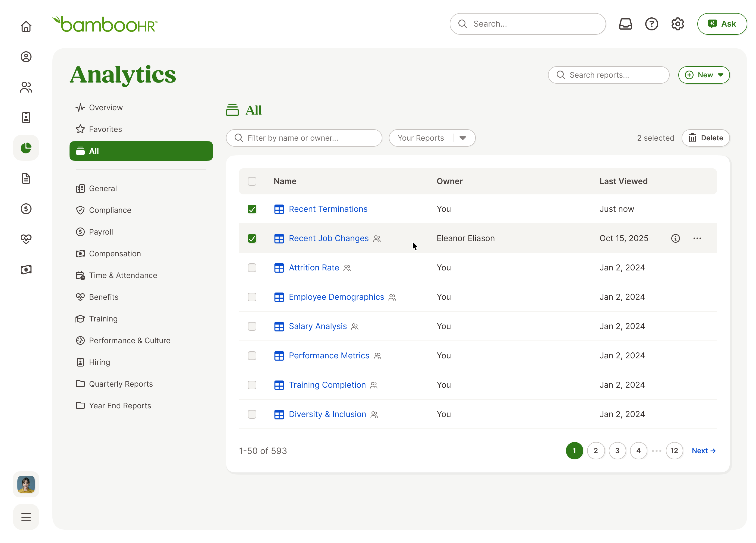Open Payroll dollar icon in sidebar

[26, 209]
